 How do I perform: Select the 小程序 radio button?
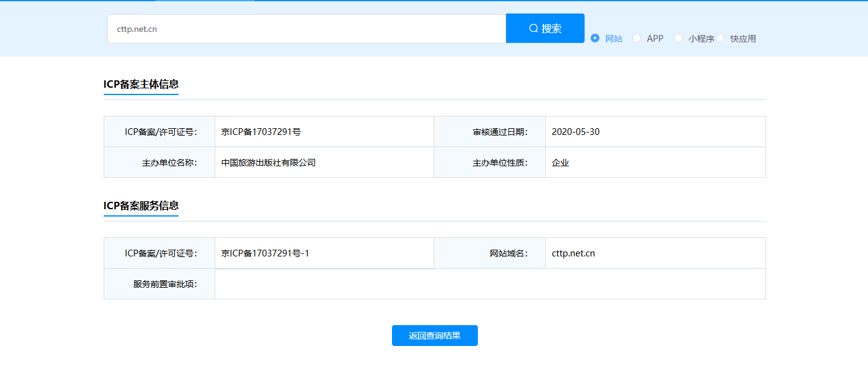coord(678,38)
